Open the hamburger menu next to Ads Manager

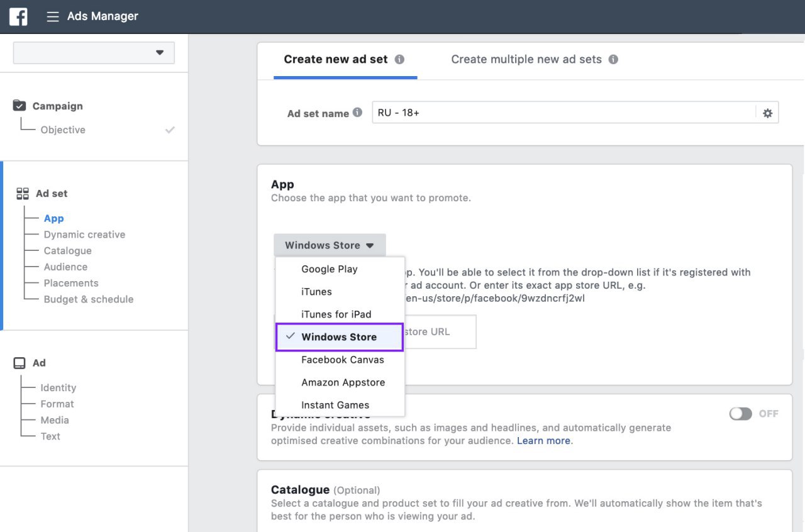(53, 16)
